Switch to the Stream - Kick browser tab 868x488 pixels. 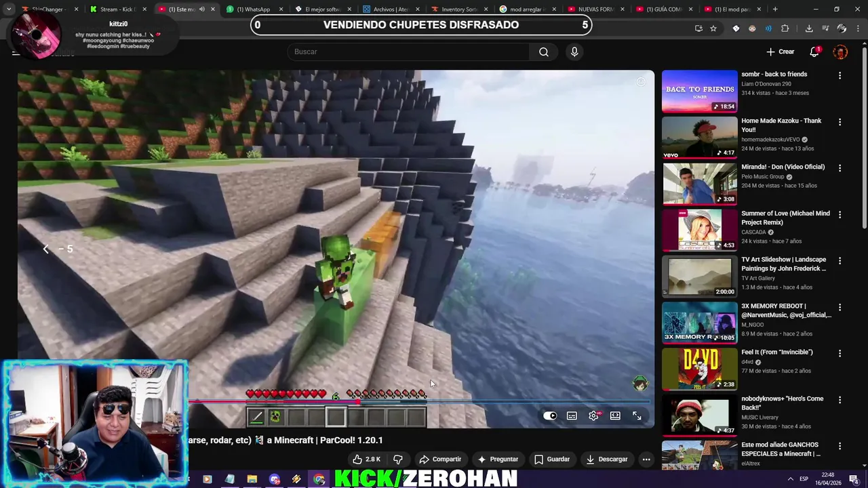[x=118, y=9]
